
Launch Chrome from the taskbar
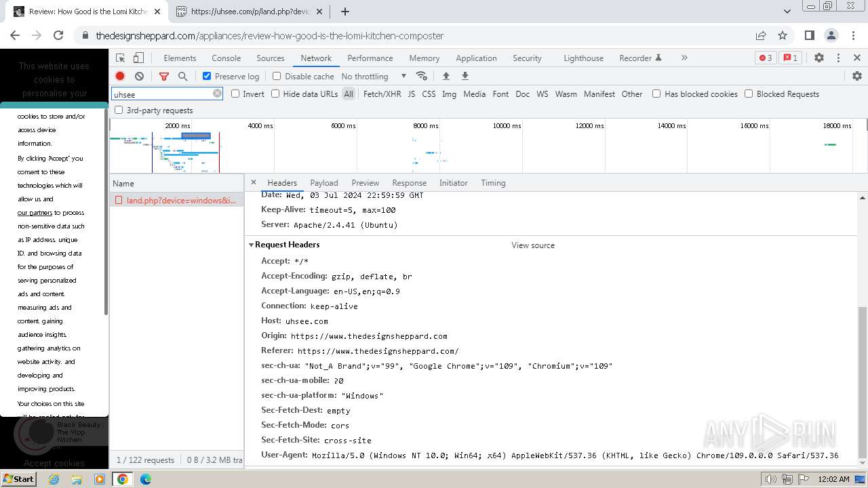[x=123, y=479]
